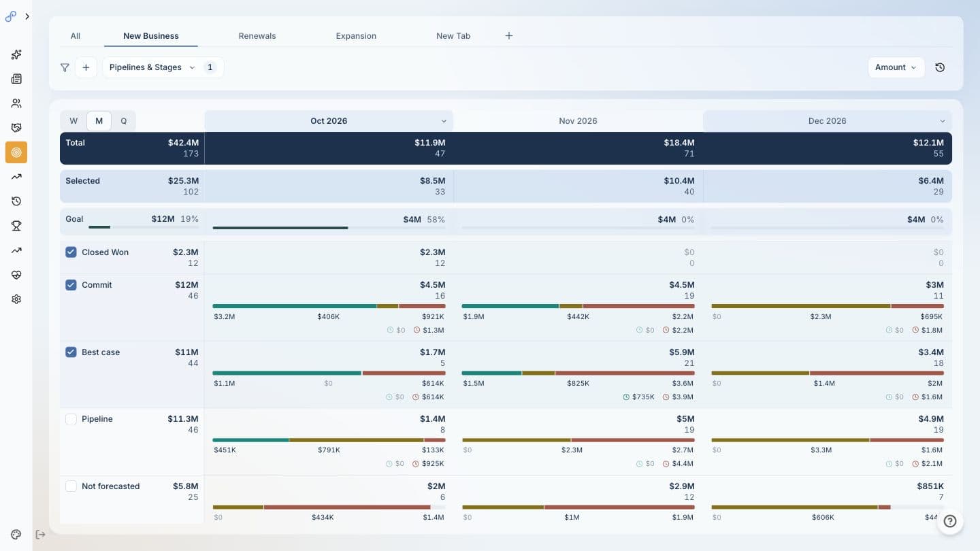Uncheck the Closed Won checkbox

pos(71,252)
